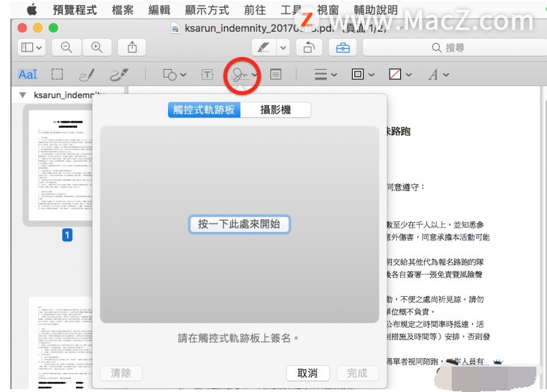Click the PDF document icon in title bar
Viewport: 547px width, 392px height.
[x=175, y=28]
